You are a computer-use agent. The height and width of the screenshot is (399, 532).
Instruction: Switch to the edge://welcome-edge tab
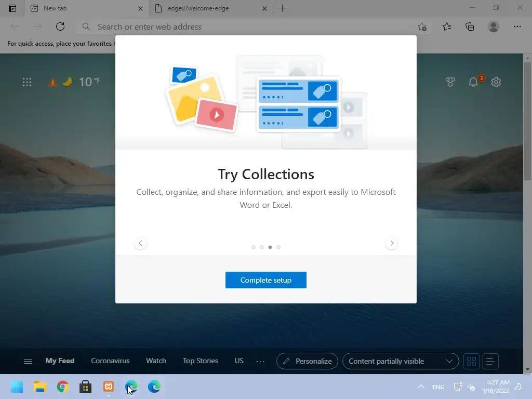tap(211, 8)
